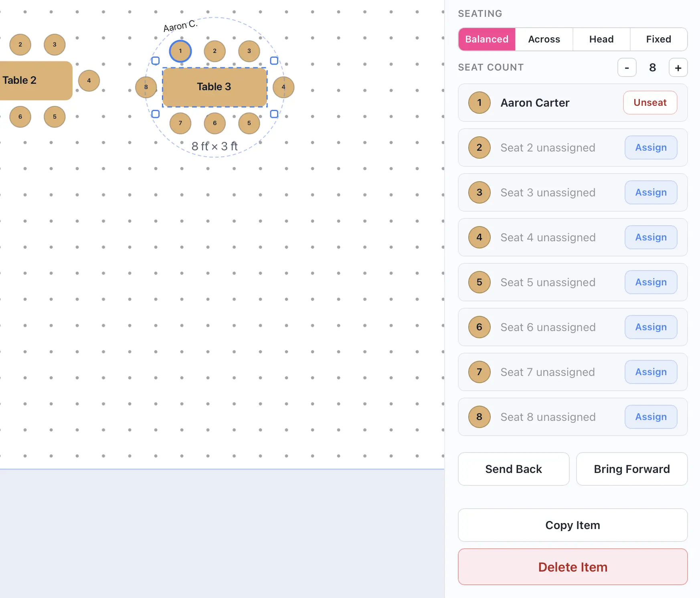Click the Send Back button
This screenshot has height=598, width=700.
514,469
